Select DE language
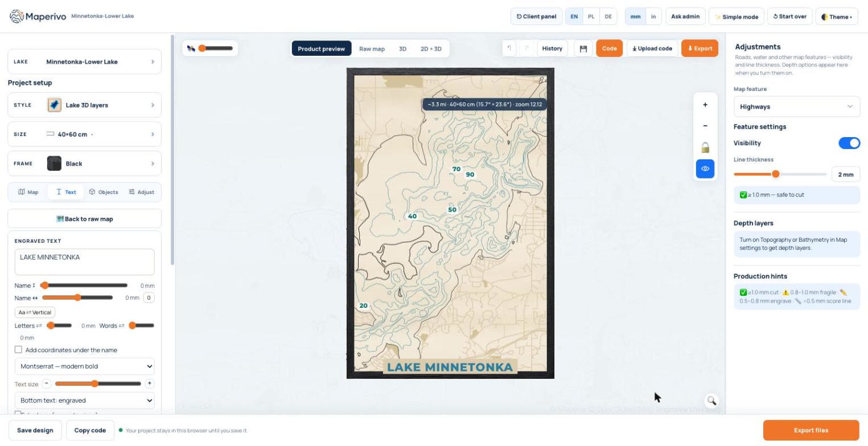 [x=608, y=16]
